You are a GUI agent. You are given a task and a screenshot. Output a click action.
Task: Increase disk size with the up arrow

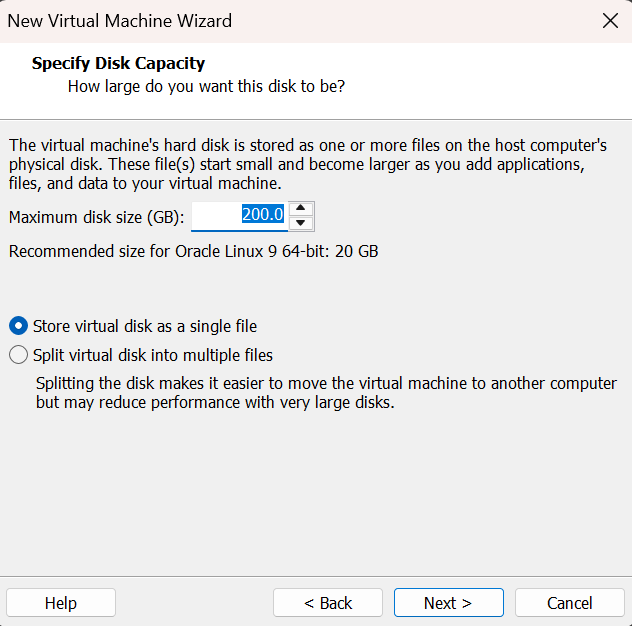coord(301,208)
